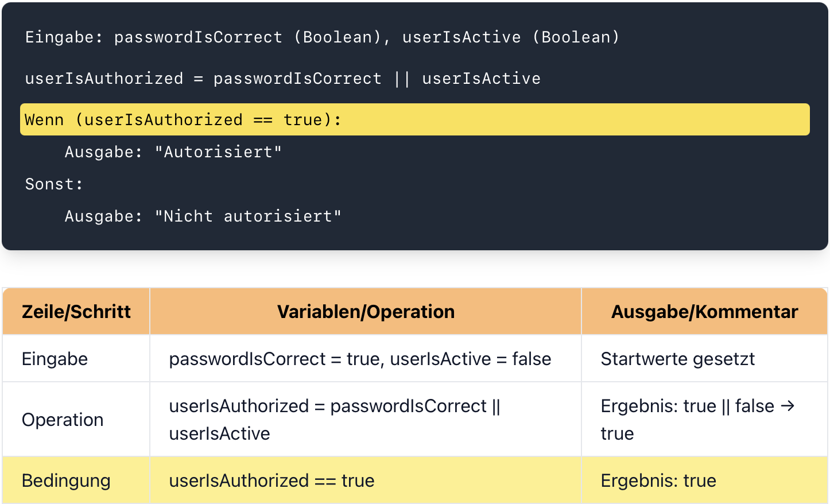Select the highlighted 'Bedingung' cell

tap(76, 480)
